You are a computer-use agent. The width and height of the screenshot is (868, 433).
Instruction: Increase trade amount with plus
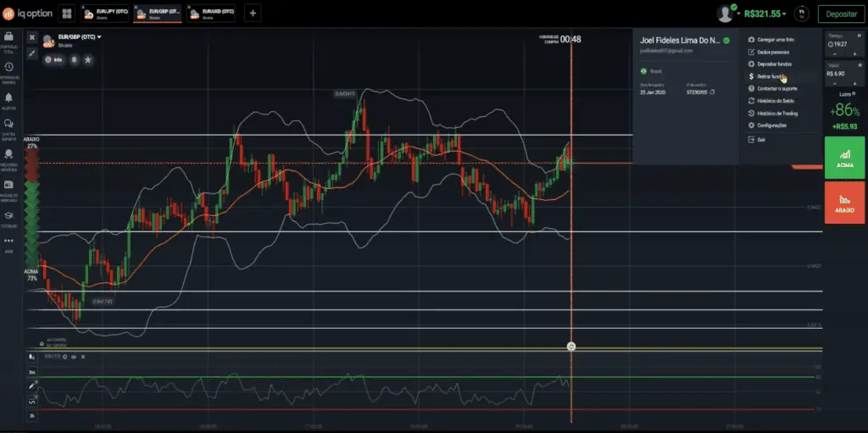(x=854, y=84)
